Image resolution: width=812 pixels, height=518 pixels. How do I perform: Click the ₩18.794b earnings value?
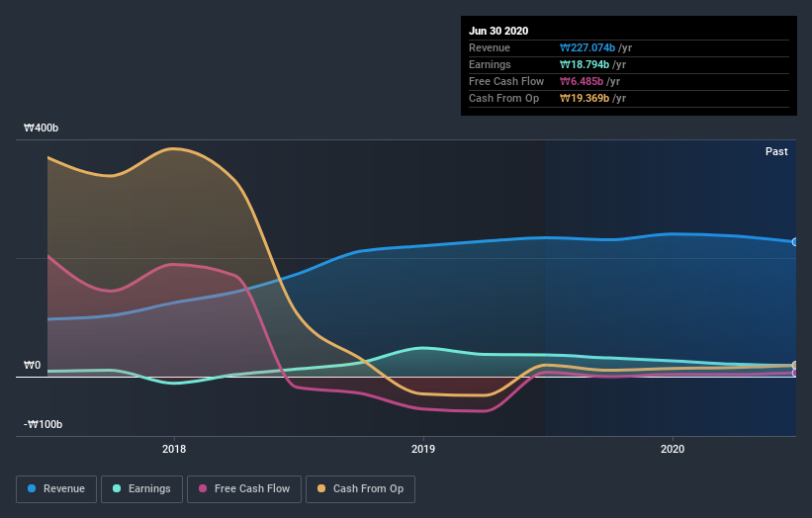pos(585,64)
